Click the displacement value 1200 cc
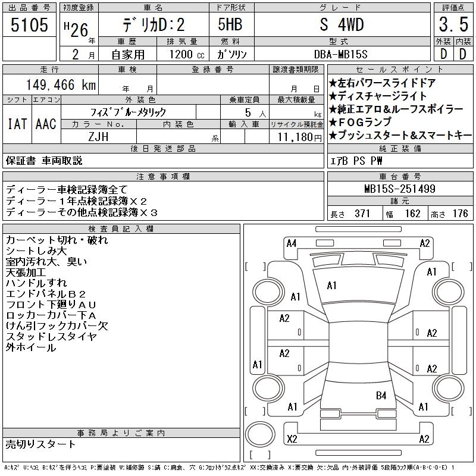This screenshot has width=476, height=476. tap(187, 55)
